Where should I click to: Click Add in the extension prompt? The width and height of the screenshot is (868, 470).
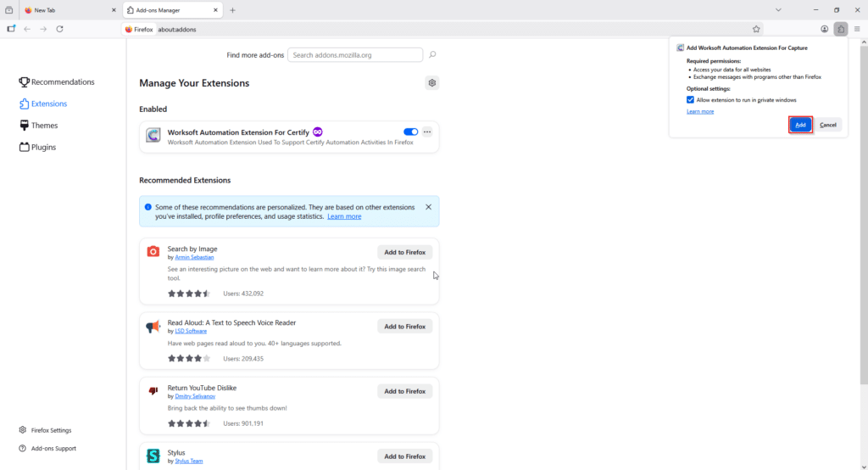point(800,125)
